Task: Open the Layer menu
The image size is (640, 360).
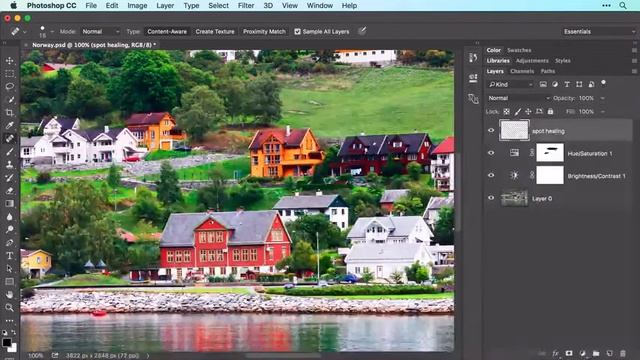Action: (x=165, y=6)
